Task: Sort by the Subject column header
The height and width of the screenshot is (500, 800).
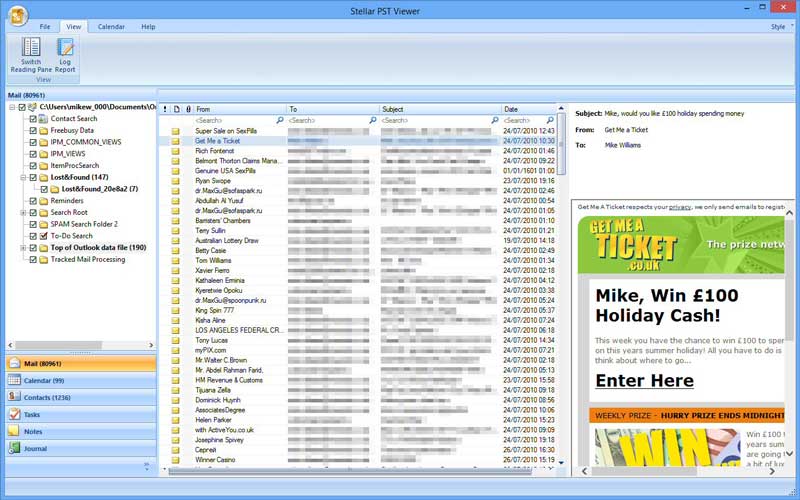Action: click(x=441, y=109)
